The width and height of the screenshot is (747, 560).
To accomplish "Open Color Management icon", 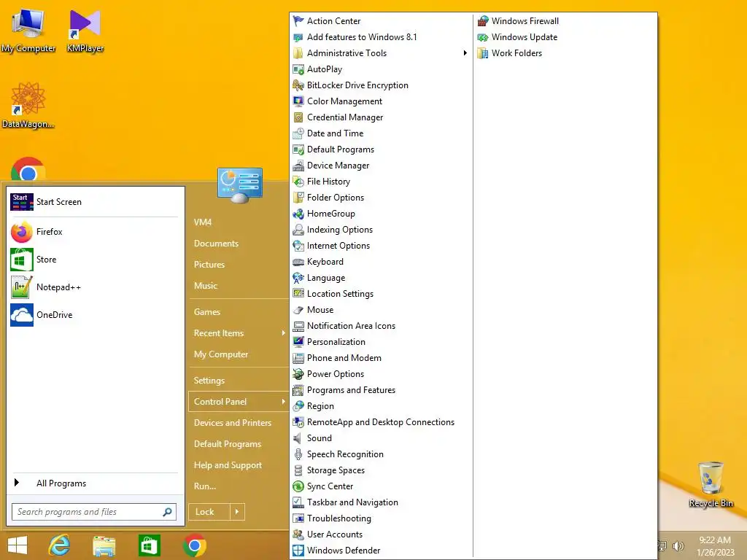I will click(x=298, y=101).
